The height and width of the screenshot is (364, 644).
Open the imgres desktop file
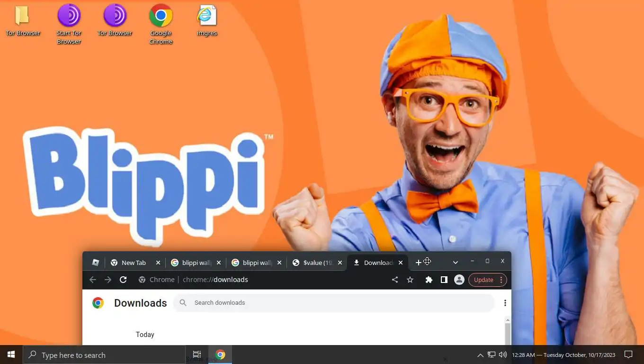207,21
